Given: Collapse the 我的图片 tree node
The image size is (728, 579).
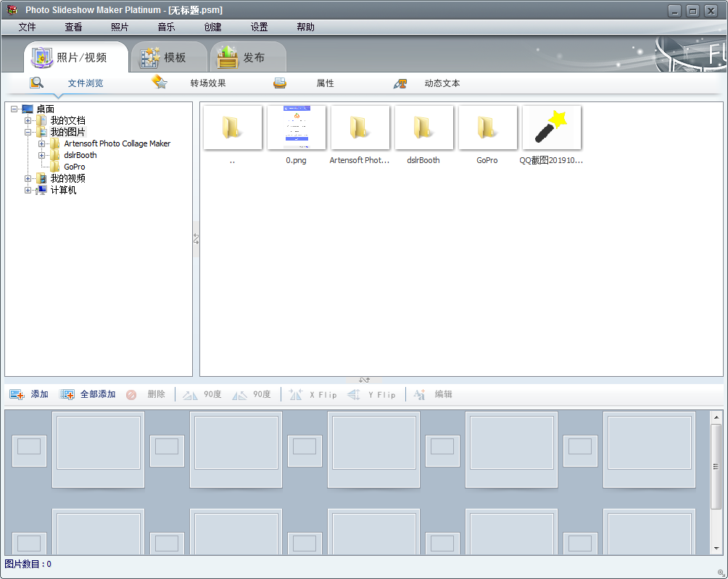Looking at the screenshot, I should 28,132.
